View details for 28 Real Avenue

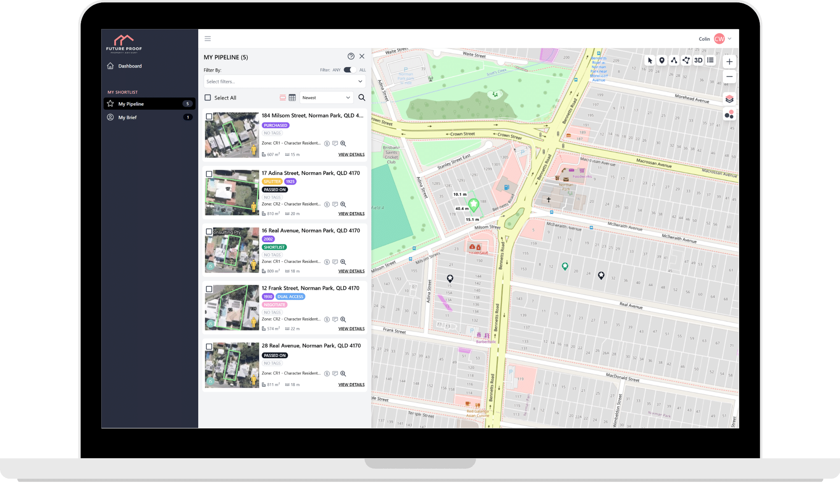352,385
